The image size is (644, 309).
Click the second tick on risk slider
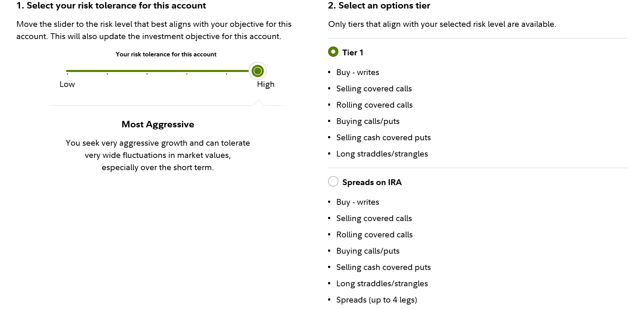pyautogui.click(x=107, y=71)
